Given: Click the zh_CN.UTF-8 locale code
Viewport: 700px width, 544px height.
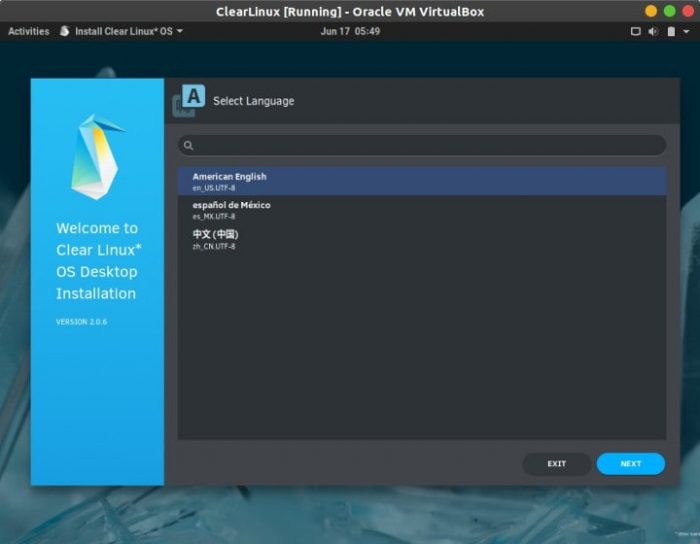Looking at the screenshot, I should click(x=214, y=246).
